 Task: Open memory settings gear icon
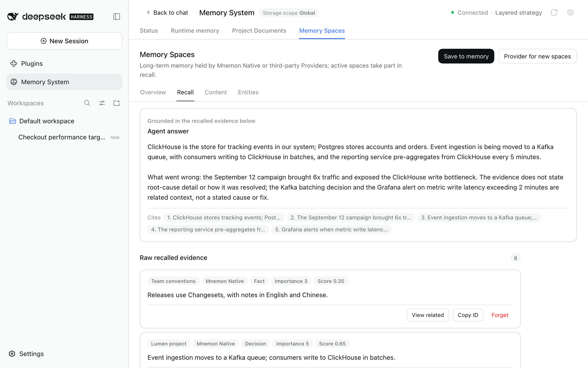click(570, 13)
